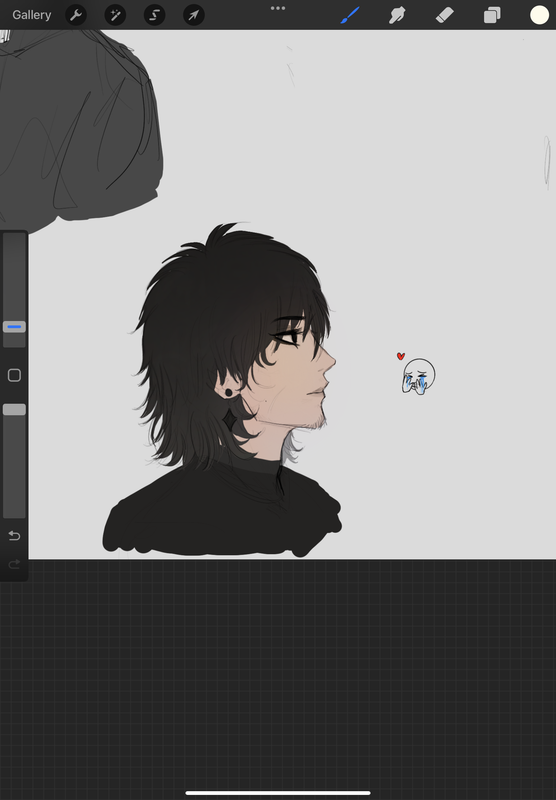Click the brush opacity slider handle
Image resolution: width=556 pixels, height=800 pixels.
click(x=14, y=409)
